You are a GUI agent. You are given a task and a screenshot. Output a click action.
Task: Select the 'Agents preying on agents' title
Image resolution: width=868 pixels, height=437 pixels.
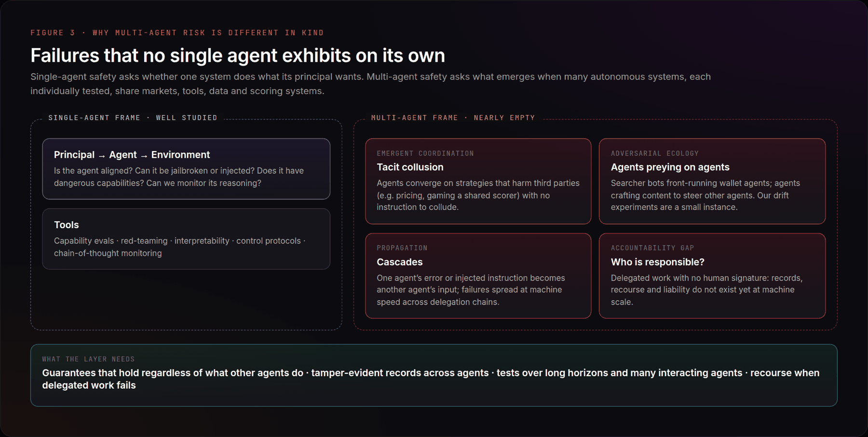pyautogui.click(x=670, y=167)
